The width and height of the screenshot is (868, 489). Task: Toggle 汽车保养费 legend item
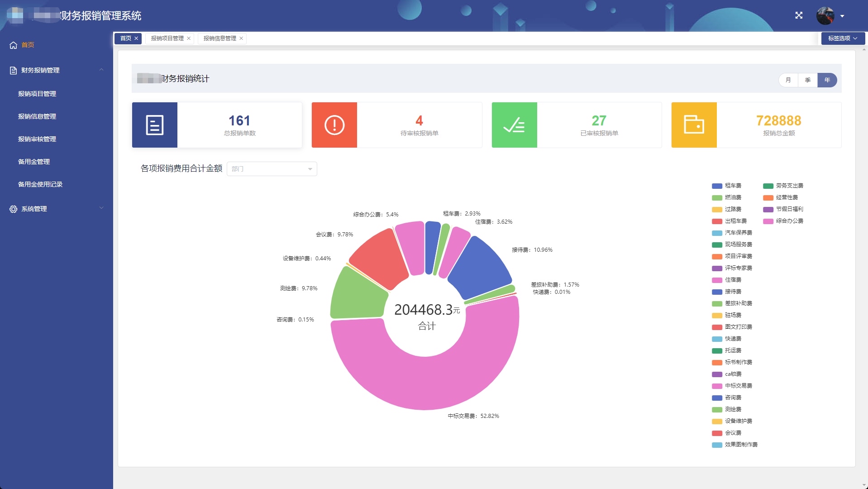pos(732,233)
